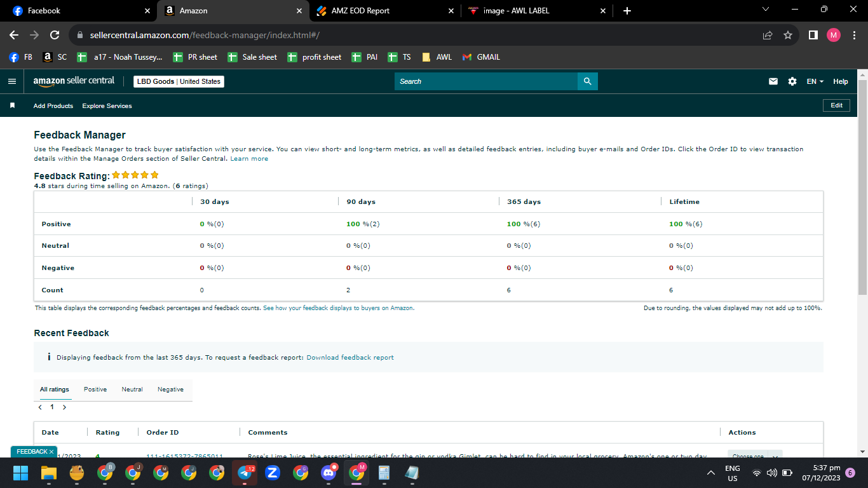The image size is (868, 488).
Task: Show hidden system tray icons
Action: 711,473
